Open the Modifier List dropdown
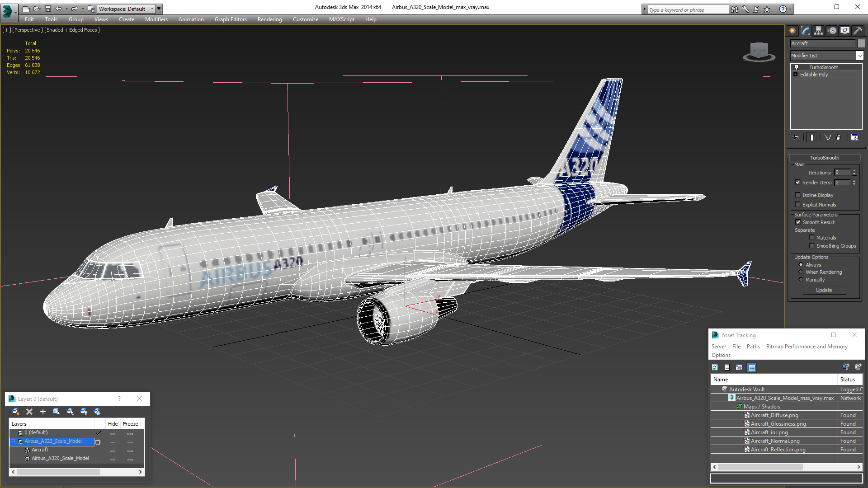 (x=859, y=56)
